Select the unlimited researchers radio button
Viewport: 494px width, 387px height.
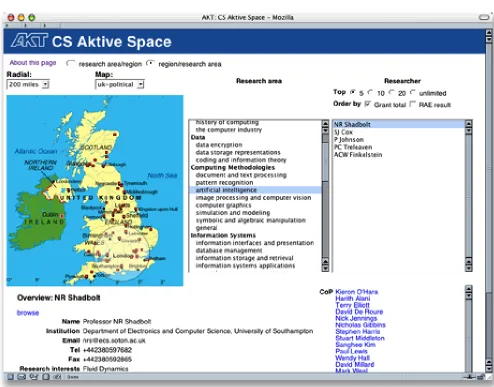pos(413,92)
